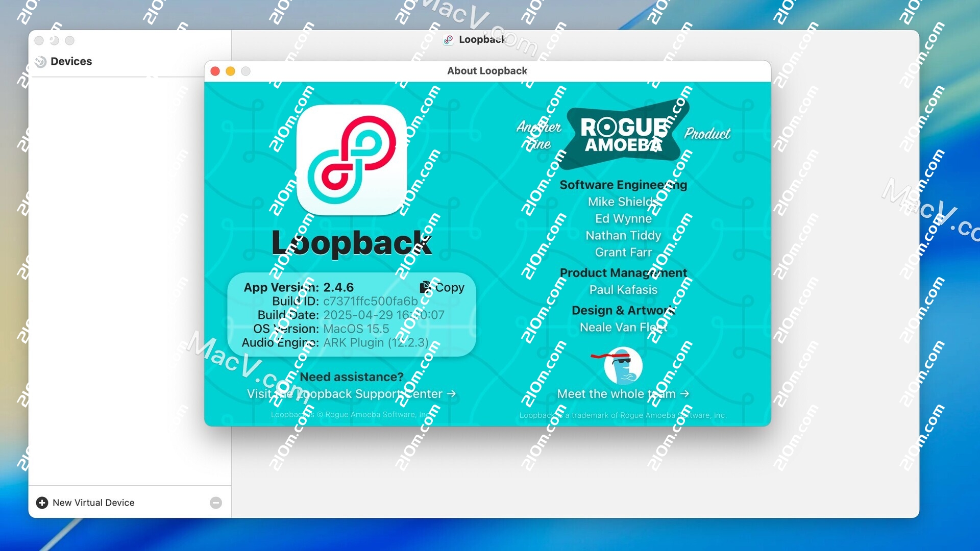Click the large Loopback wordmark
The image size is (980, 551).
[352, 242]
